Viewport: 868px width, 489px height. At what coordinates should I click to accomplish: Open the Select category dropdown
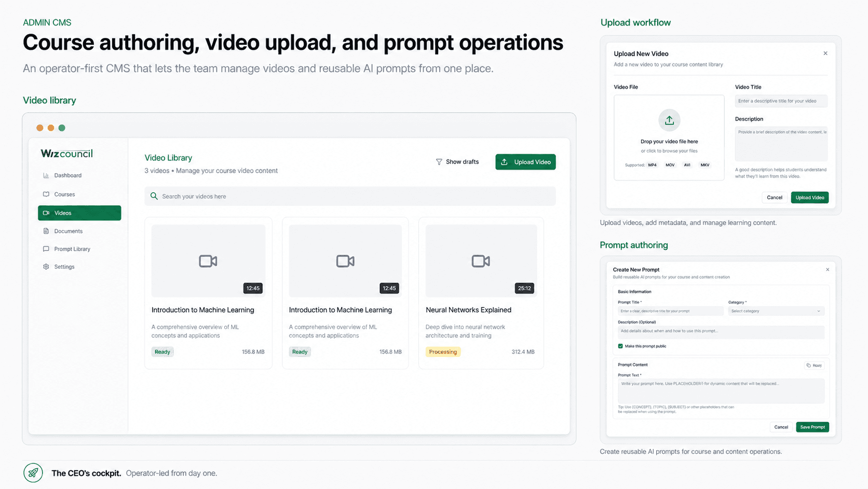[776, 311]
